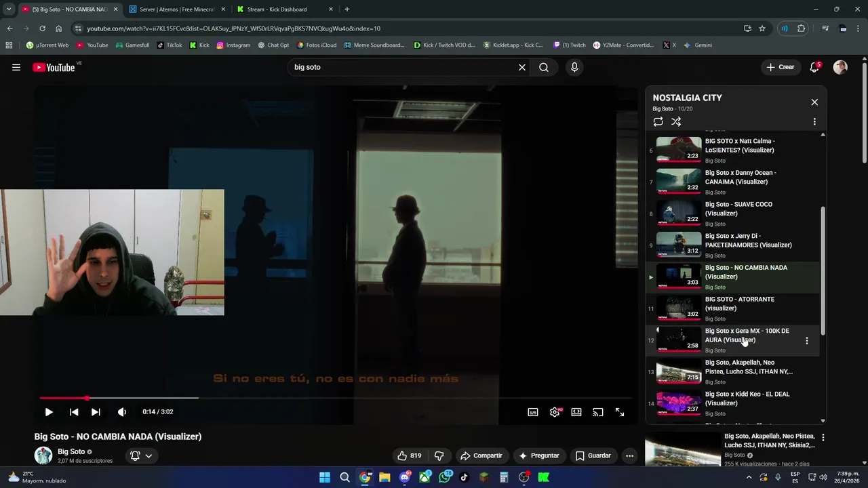This screenshot has height=488, width=868.
Task: Open browser extensions puzzle icon
Action: 802,28
